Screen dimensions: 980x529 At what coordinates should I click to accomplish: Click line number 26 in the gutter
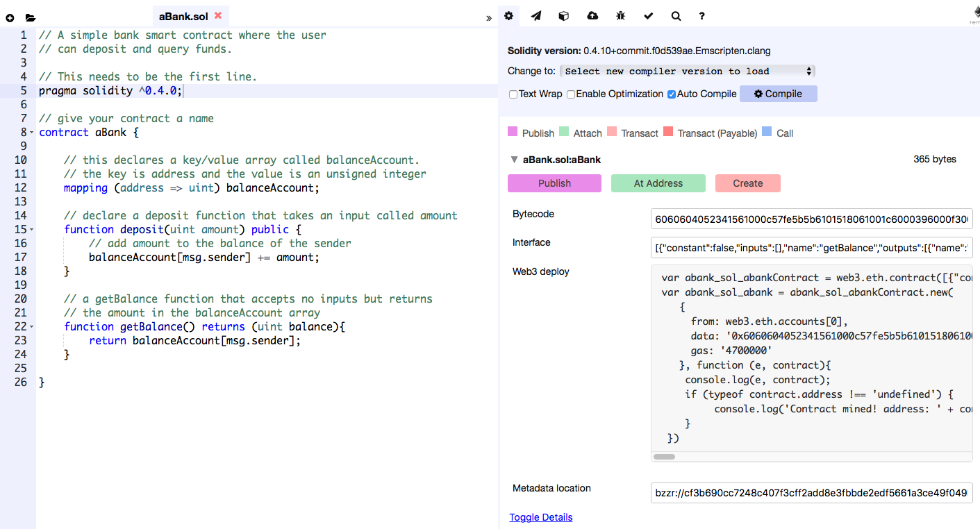20,383
